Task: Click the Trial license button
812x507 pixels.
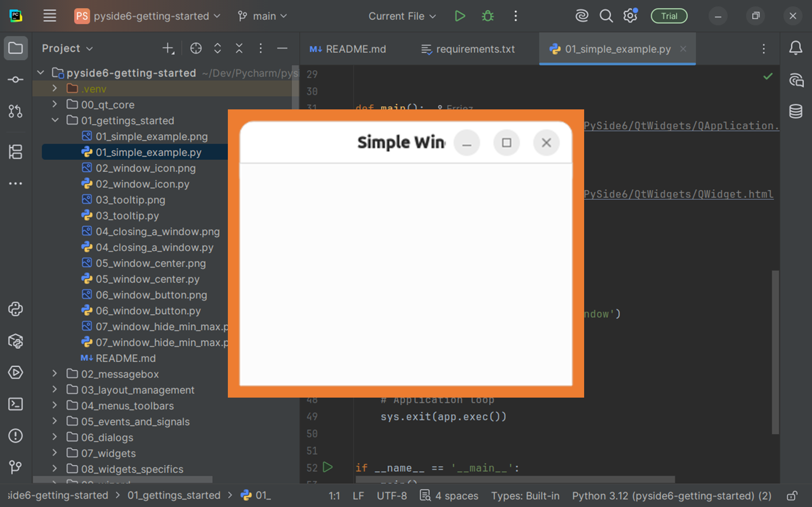Action: click(669, 16)
